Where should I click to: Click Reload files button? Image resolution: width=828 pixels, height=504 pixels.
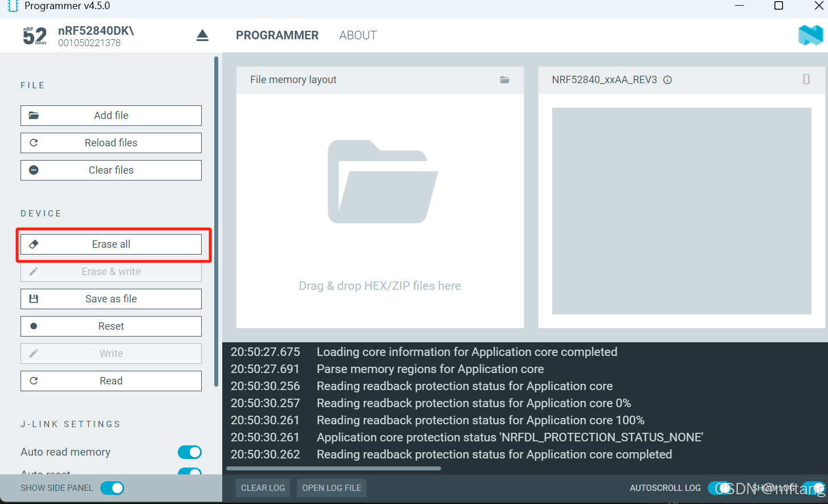[111, 143]
